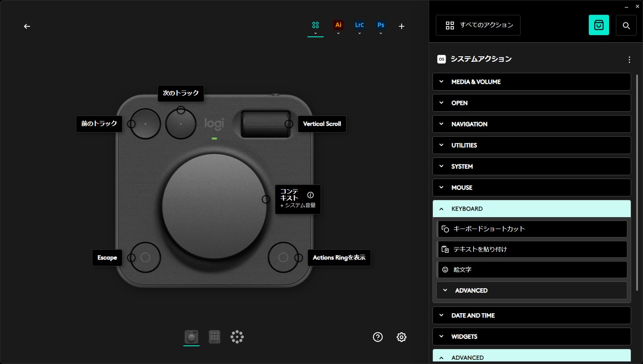Switch to the Illustrator (Ai) profile
The width and height of the screenshot is (643, 364).
[338, 25]
